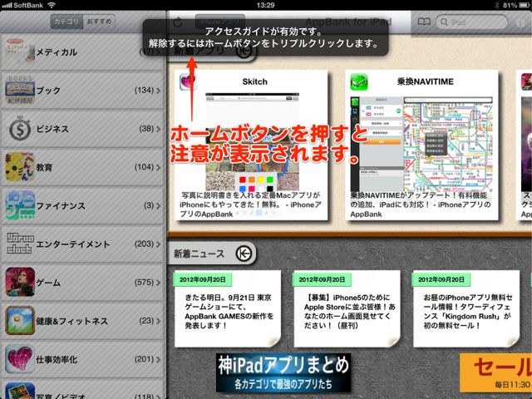Viewport: 532px width, 399px height.
Task: Tap the メディカル category icon
Action: [20, 52]
